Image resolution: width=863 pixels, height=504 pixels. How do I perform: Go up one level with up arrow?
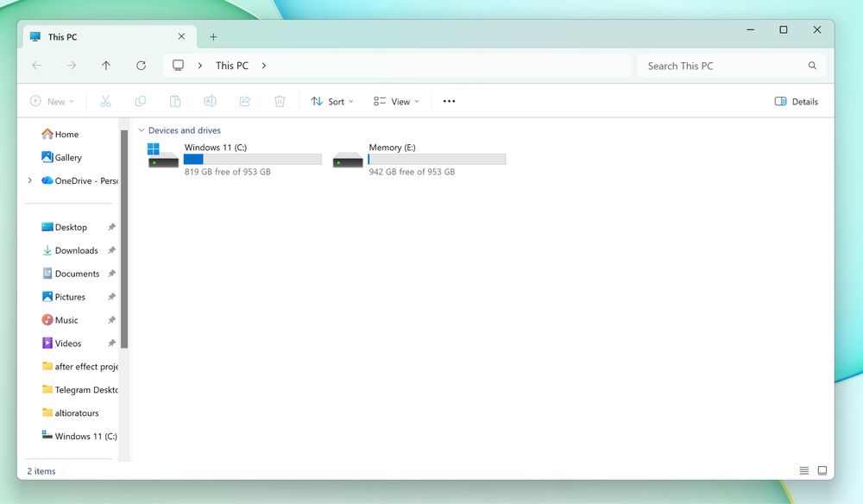pyautogui.click(x=106, y=66)
